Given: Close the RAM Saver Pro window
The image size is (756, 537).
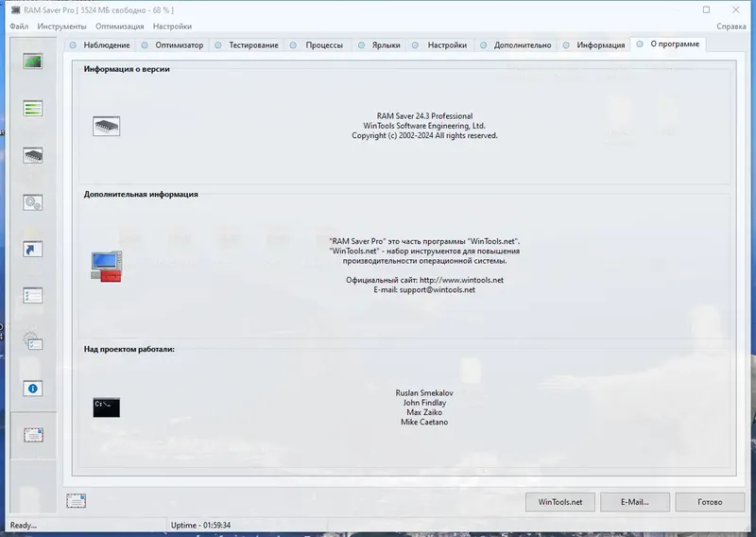Looking at the screenshot, I should click(736, 9).
